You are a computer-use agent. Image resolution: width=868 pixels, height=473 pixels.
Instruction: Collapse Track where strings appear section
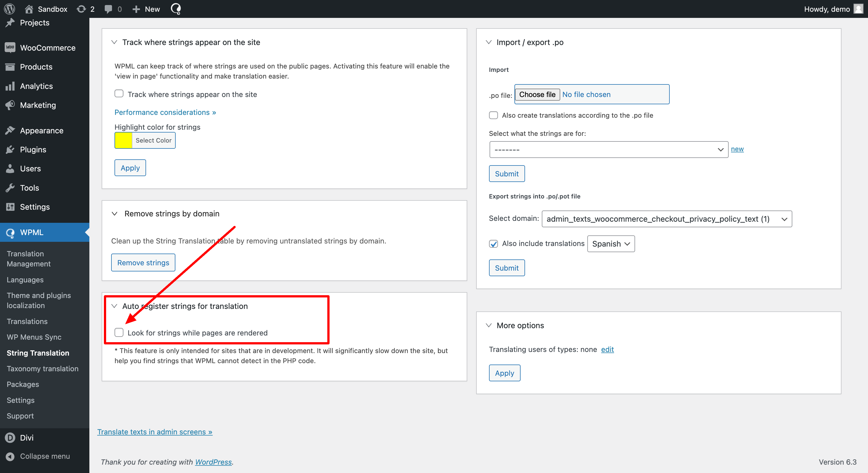[114, 42]
